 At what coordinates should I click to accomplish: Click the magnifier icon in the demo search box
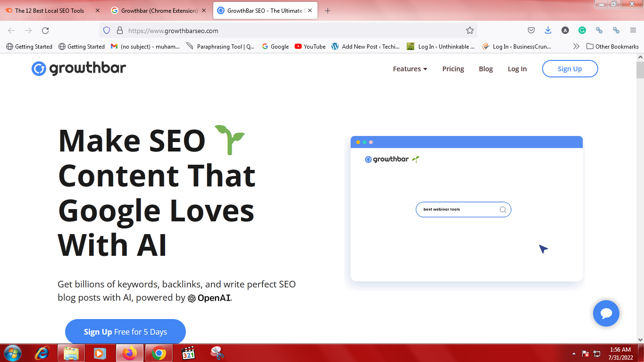pyautogui.click(x=503, y=210)
